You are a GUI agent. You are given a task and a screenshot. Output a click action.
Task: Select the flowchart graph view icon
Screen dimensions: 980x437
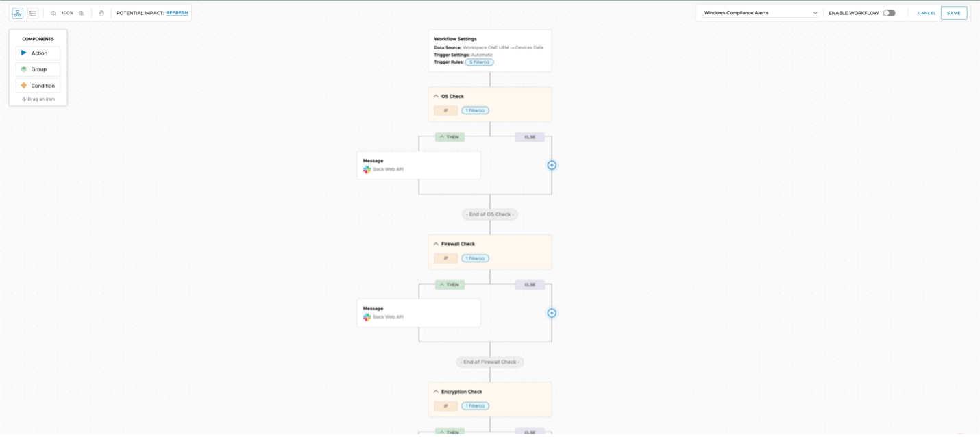[18, 12]
